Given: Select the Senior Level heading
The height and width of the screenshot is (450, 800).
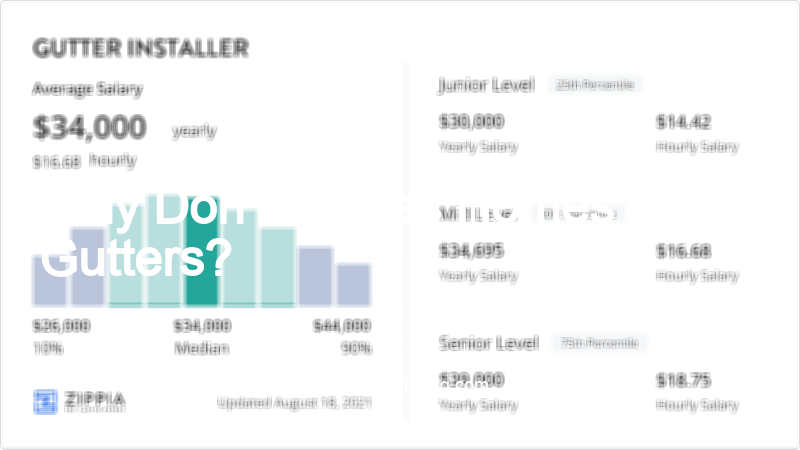Looking at the screenshot, I should [489, 343].
